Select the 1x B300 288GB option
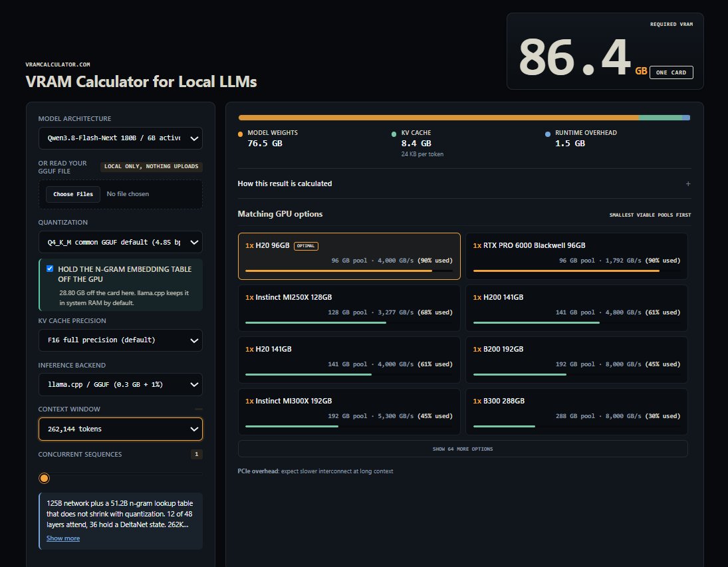Viewport: 728px width, 567px height. (x=576, y=412)
